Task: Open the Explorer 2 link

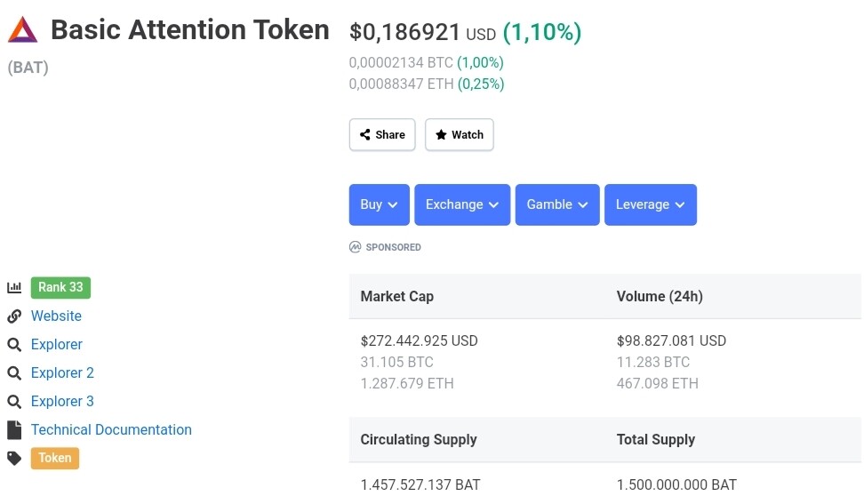Action: tap(62, 373)
